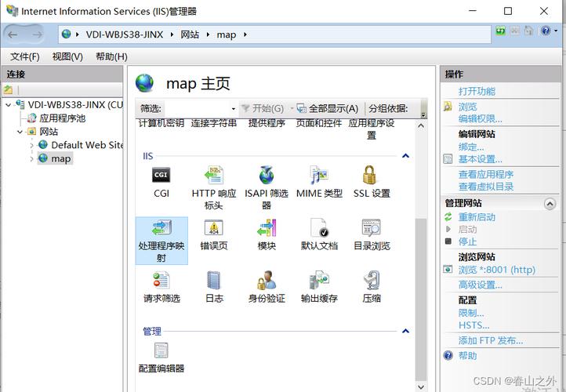The image size is (566, 392).
Task: Open the help dropdown arrow in toolbar
Action: click(556, 31)
